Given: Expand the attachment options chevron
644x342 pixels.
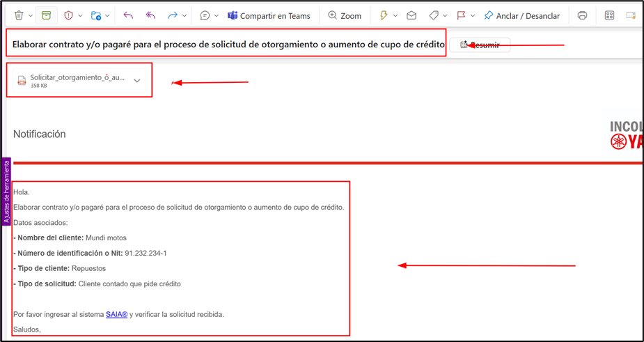Looking at the screenshot, I should click(137, 81).
